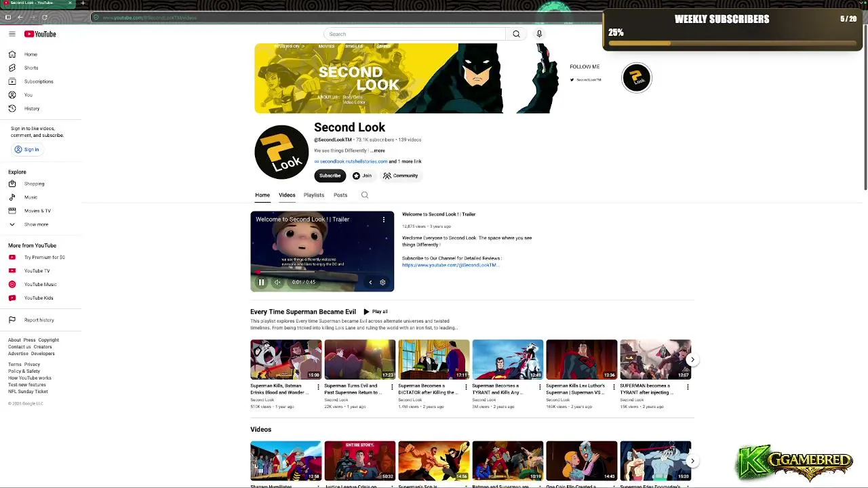
Task: Click the Sign in button
Action: coord(27,150)
